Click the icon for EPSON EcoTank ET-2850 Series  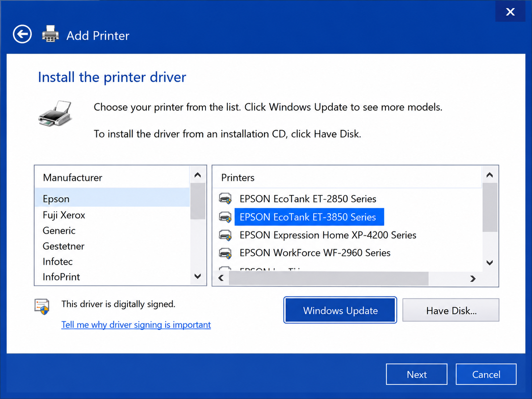pos(225,199)
